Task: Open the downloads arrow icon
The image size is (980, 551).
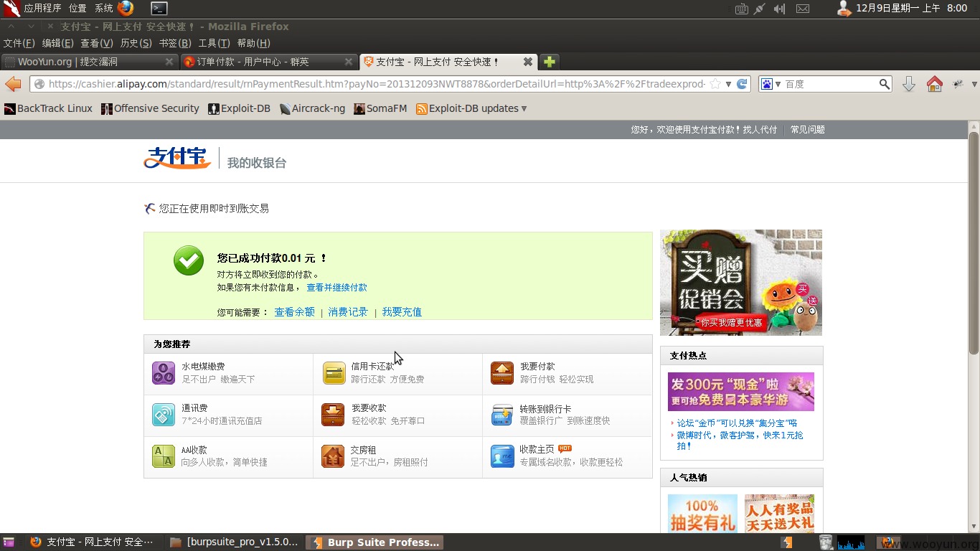Action: point(909,84)
